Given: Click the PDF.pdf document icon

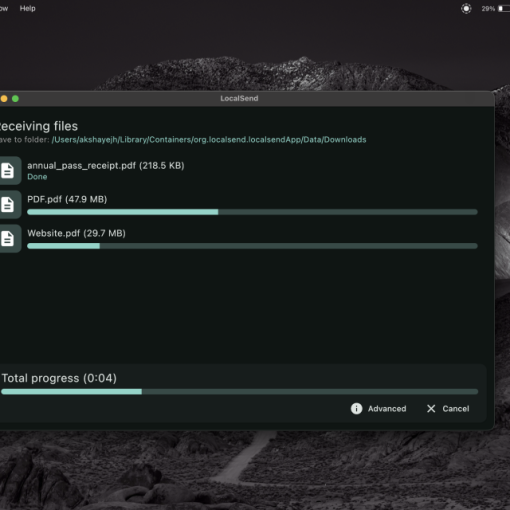Looking at the screenshot, I should click(x=8, y=204).
